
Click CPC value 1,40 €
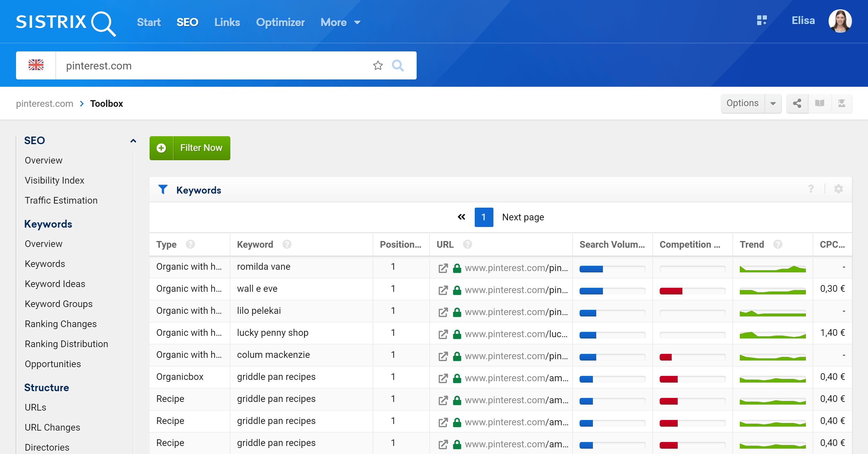pyautogui.click(x=832, y=333)
